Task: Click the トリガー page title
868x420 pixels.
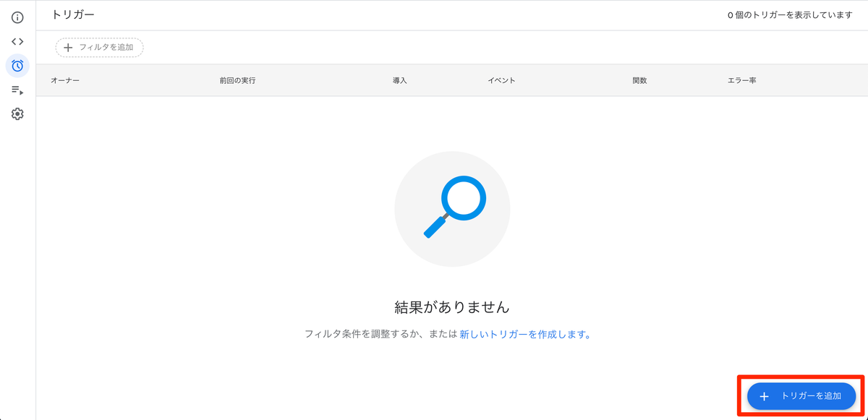Action: click(73, 14)
